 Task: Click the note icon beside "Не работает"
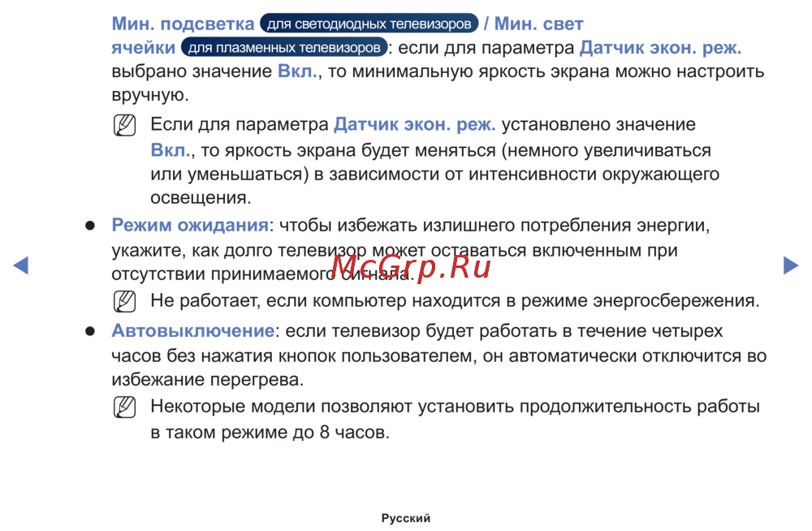[x=125, y=302]
